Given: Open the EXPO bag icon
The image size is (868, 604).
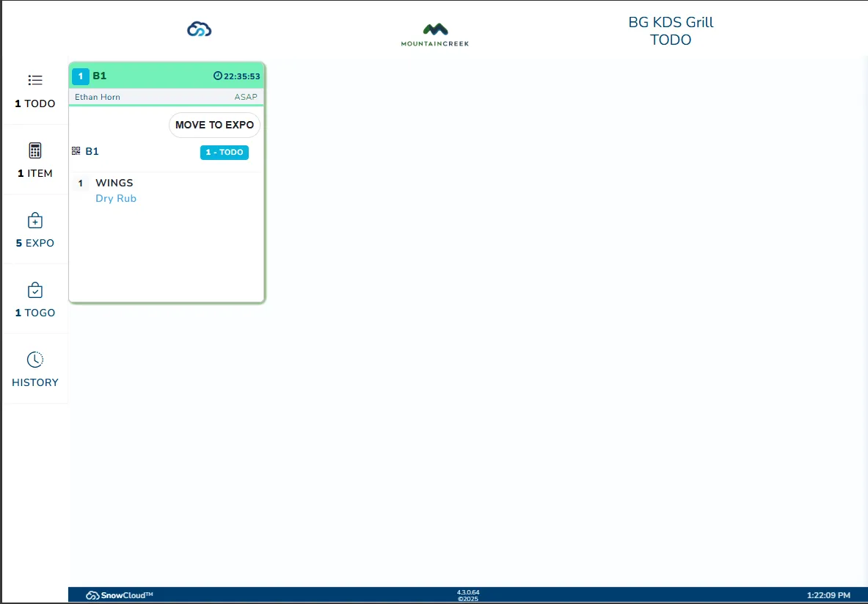Looking at the screenshot, I should (35, 219).
